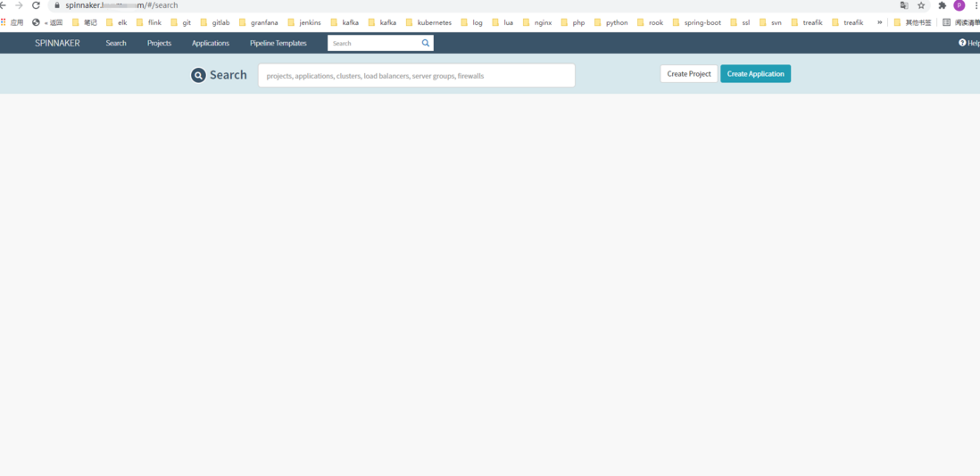This screenshot has width=980, height=476.
Task: Open the purple profile avatar
Action: coord(959,5)
